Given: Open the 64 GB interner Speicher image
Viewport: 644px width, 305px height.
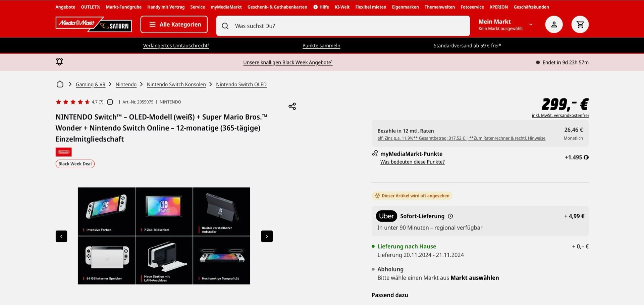Looking at the screenshot, I should [106, 260].
